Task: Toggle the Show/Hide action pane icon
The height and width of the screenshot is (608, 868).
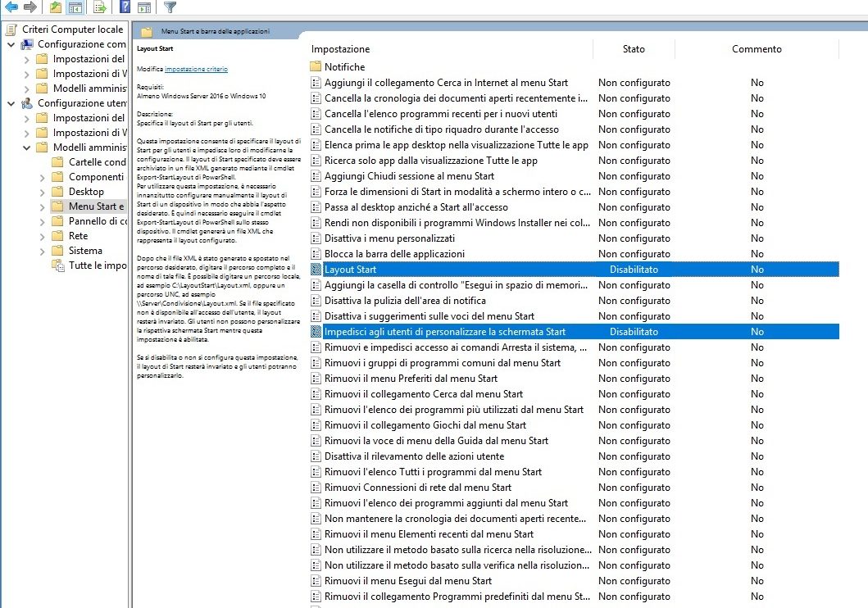Action: coord(143,7)
